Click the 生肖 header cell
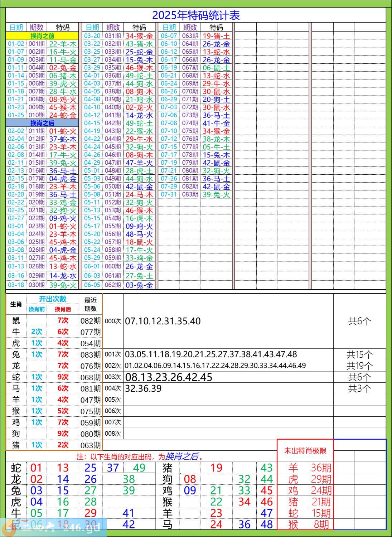The image size is (392, 537). [16, 304]
